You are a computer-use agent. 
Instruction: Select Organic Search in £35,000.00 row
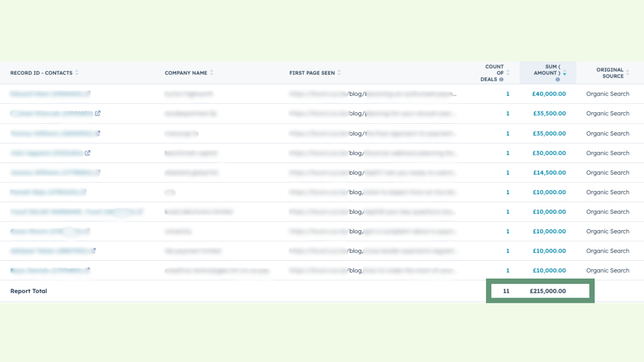point(607,133)
